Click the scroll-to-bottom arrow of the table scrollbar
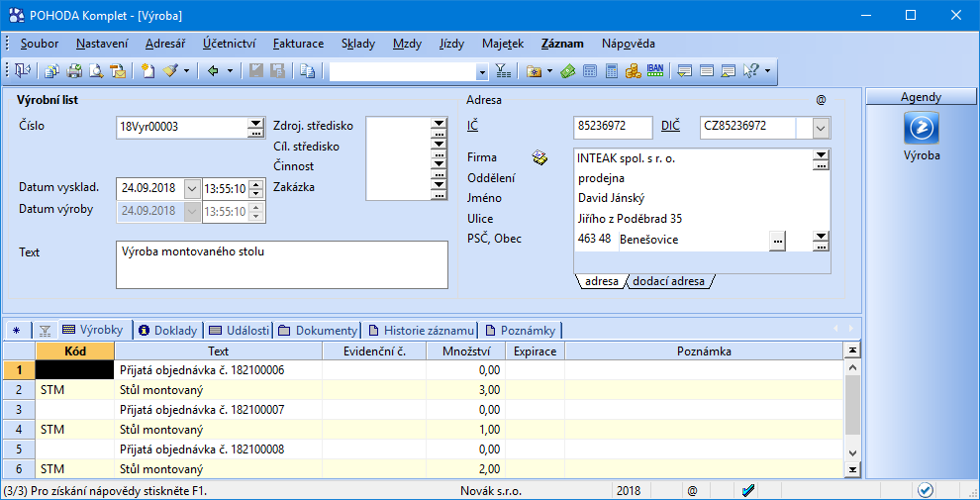The image size is (980, 500). (x=850, y=468)
